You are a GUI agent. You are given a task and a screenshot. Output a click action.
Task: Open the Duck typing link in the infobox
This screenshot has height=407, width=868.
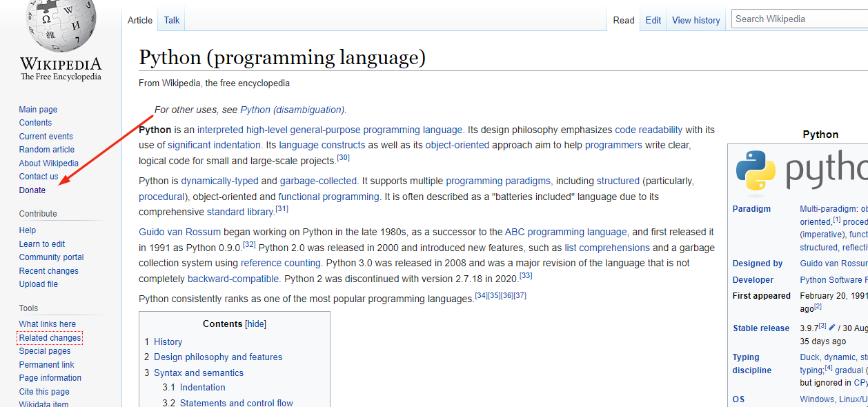pos(809,357)
